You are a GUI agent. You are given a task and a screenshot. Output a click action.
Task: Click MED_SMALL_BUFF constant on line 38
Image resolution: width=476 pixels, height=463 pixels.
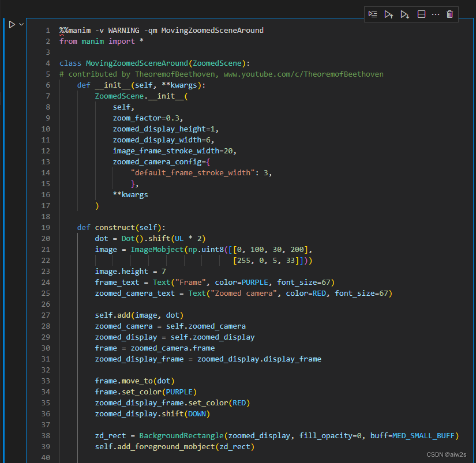point(423,436)
